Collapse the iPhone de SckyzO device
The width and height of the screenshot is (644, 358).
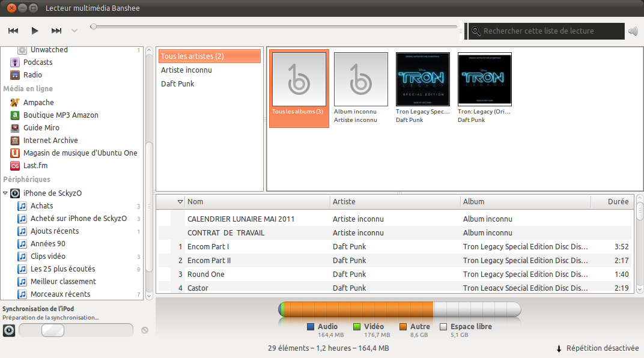(5, 193)
